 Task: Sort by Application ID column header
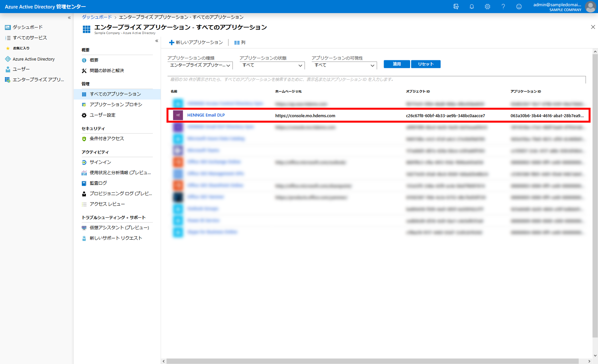[x=525, y=92]
